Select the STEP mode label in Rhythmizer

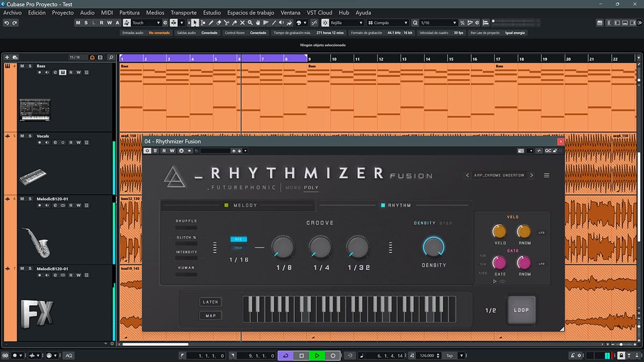point(445,223)
